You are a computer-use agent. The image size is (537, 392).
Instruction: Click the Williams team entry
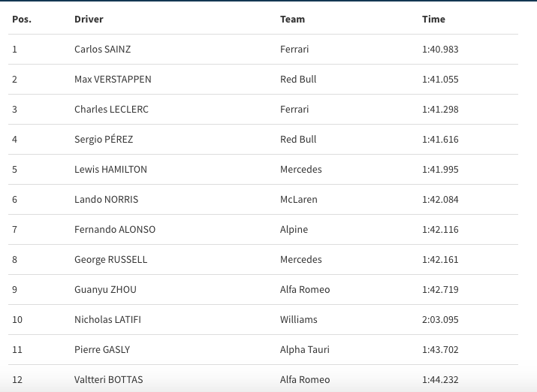point(298,320)
